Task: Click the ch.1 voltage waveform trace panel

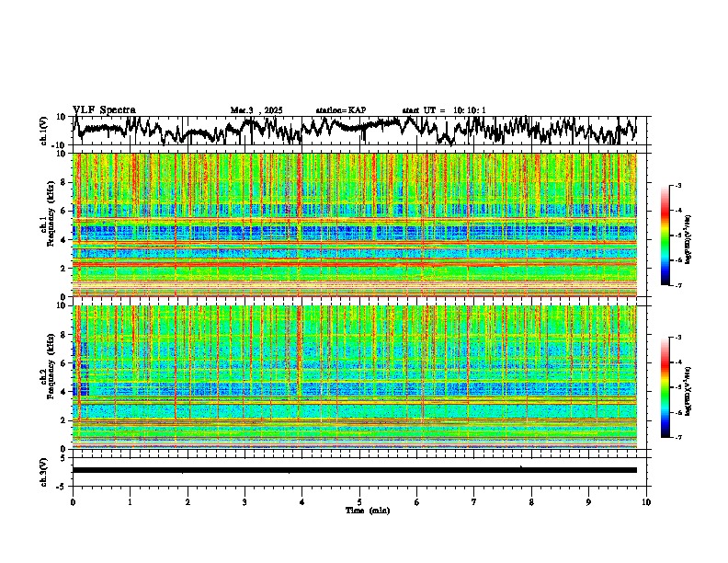Action: tap(361, 131)
